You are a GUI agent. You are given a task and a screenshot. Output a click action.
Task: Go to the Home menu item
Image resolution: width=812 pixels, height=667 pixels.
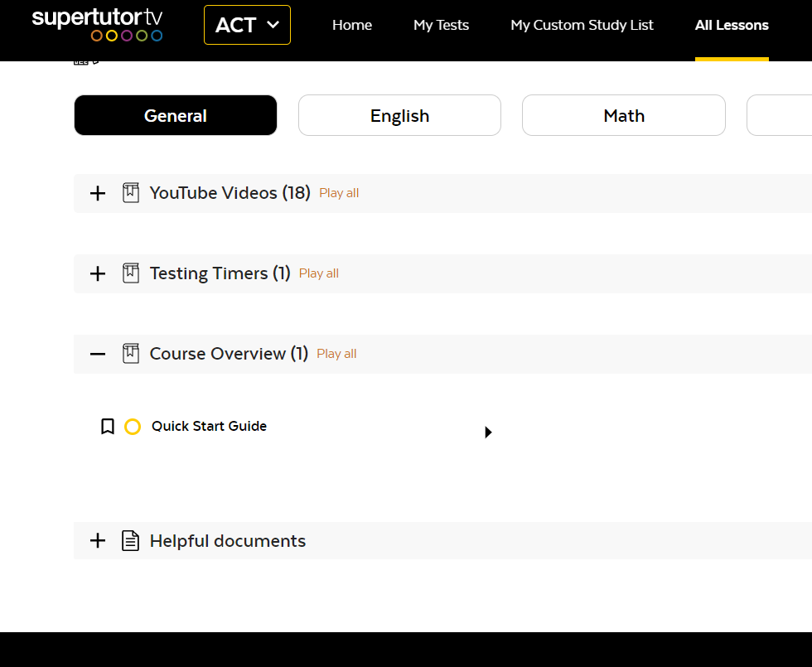click(x=352, y=25)
